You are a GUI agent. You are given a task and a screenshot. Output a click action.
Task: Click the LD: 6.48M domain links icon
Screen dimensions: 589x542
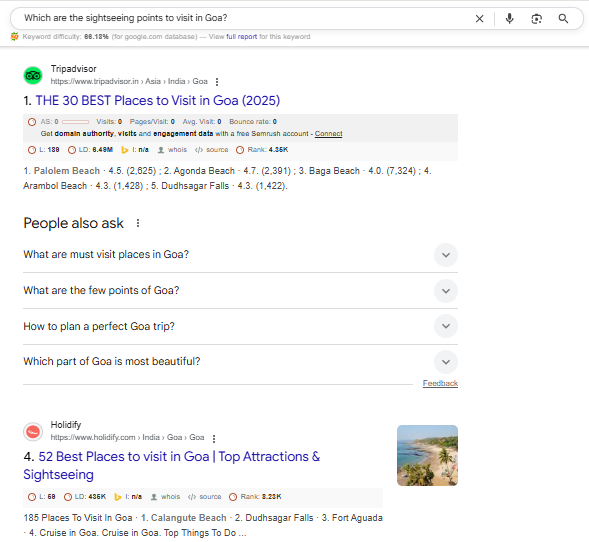[72, 150]
